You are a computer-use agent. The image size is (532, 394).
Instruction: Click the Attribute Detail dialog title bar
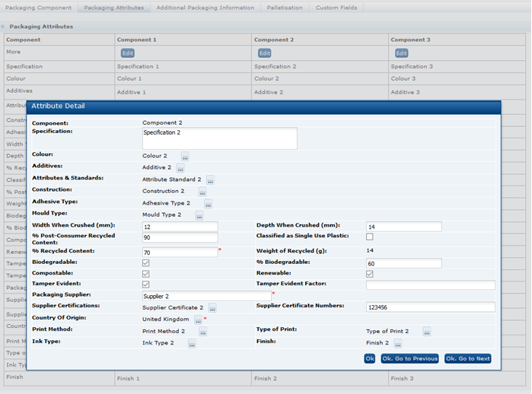[x=263, y=106]
